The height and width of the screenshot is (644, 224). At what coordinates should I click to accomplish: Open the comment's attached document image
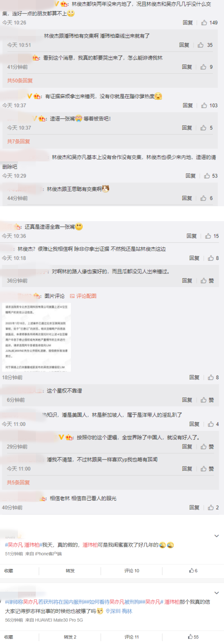(x=37, y=337)
